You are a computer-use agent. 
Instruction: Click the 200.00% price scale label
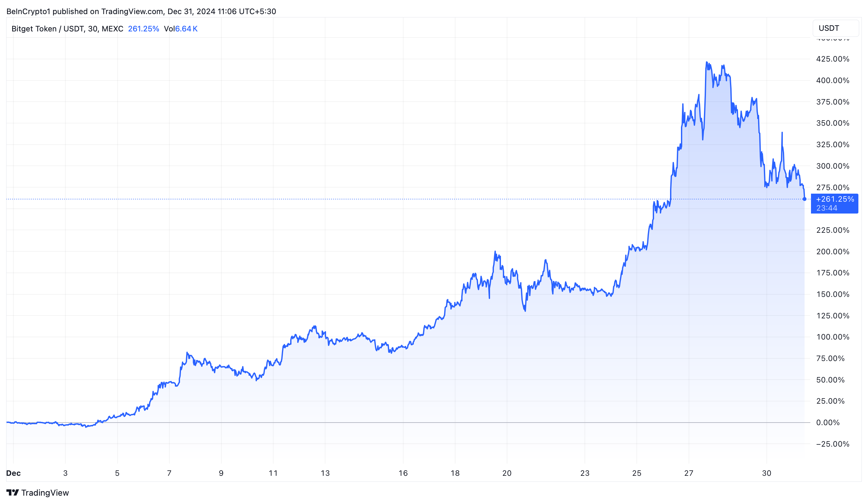coord(832,251)
